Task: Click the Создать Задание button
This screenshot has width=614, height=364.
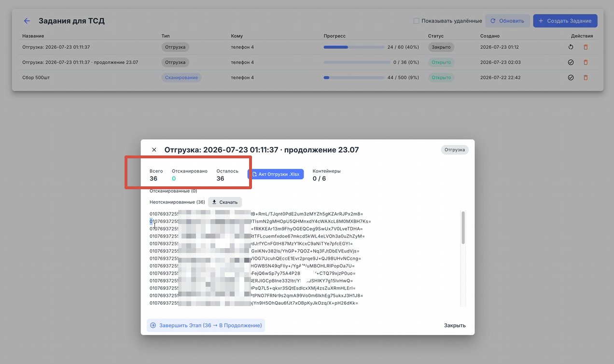Action: pyautogui.click(x=565, y=21)
